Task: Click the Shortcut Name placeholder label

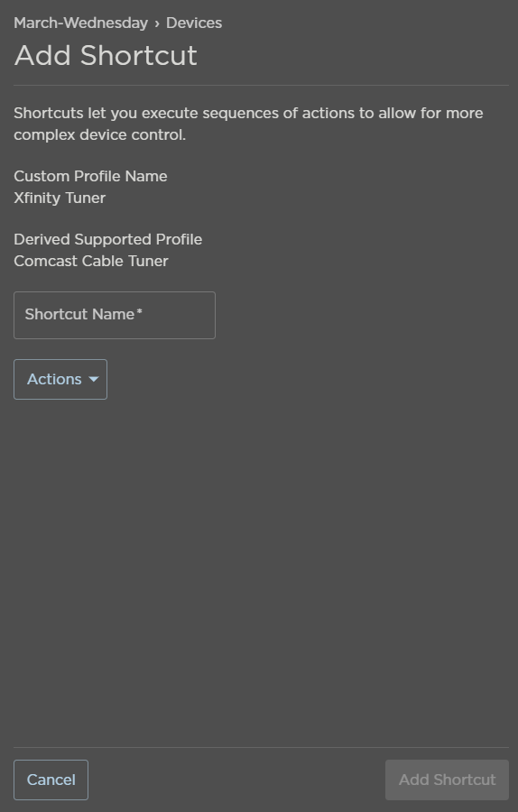Action: 79,314
